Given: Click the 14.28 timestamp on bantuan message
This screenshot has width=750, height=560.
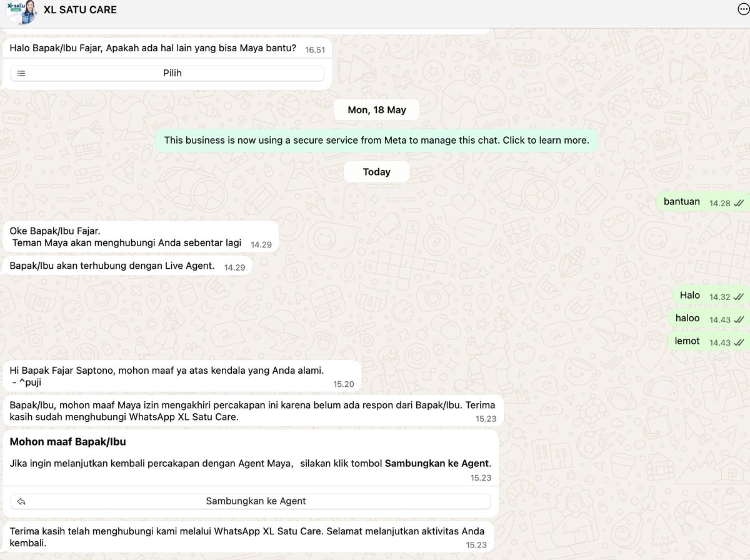Looking at the screenshot, I should (x=720, y=203).
